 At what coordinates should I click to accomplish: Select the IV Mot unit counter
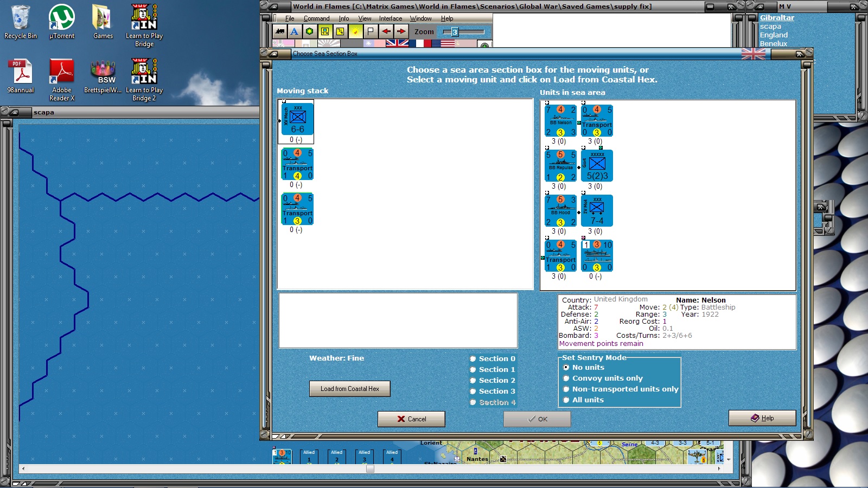[597, 211]
